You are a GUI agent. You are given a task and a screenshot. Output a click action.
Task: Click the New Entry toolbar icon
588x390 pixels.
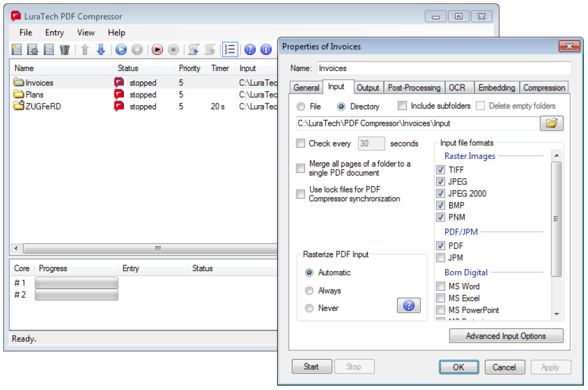pyautogui.click(x=17, y=50)
